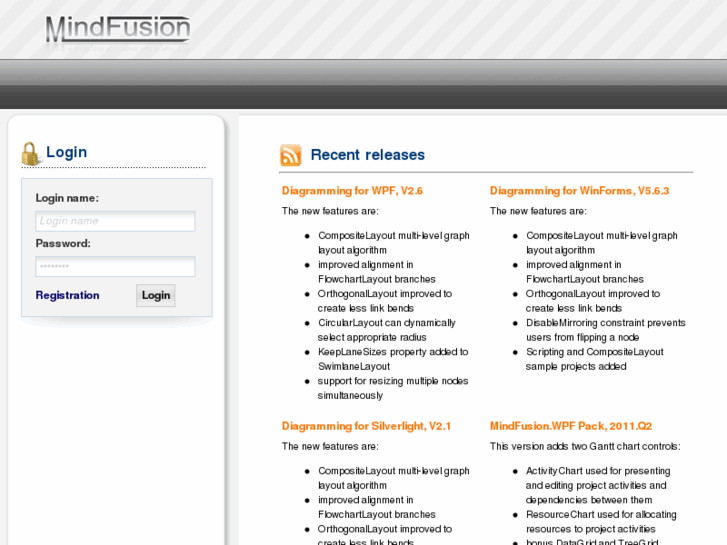Open the Registration link
Image resolution: width=727 pixels, height=545 pixels.
(x=67, y=295)
